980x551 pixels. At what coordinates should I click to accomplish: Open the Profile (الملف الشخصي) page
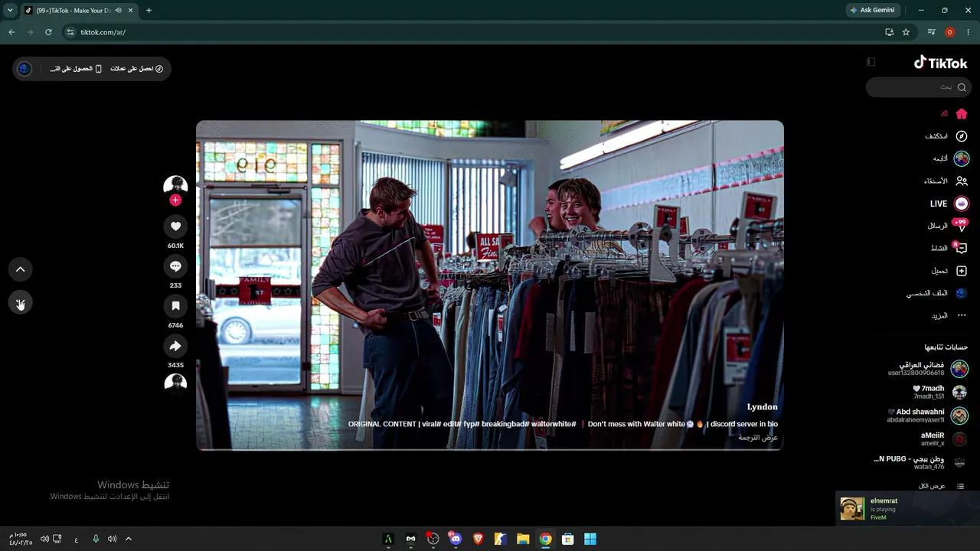(x=937, y=293)
